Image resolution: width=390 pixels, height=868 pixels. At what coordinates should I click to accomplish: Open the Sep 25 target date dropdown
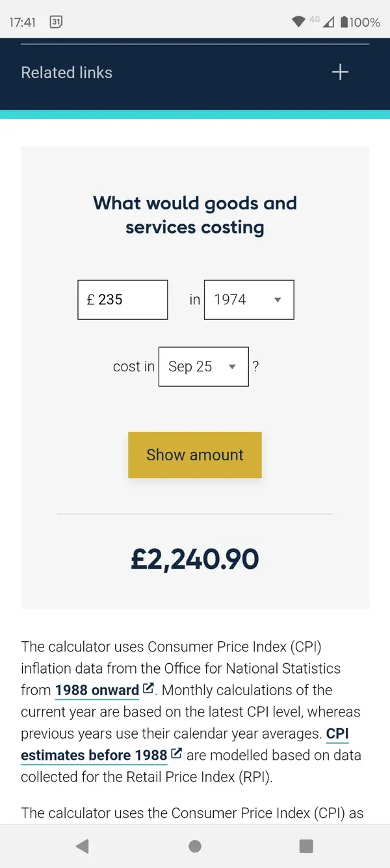pyautogui.click(x=203, y=367)
